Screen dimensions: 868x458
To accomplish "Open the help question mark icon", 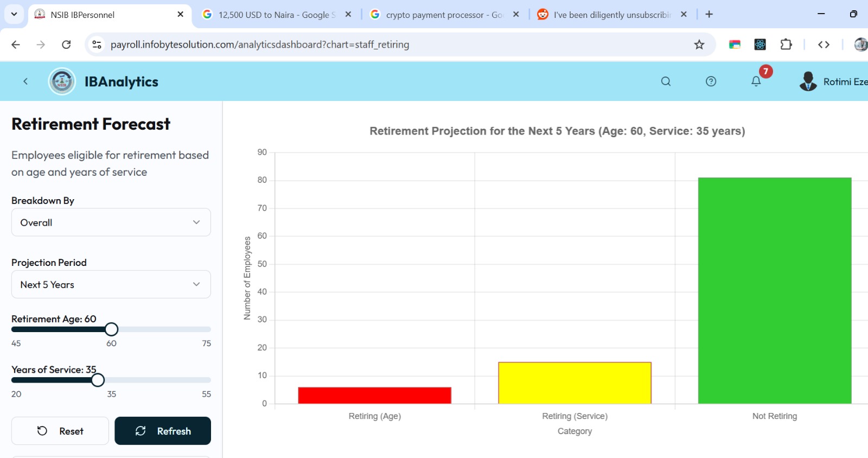I will 711,81.
